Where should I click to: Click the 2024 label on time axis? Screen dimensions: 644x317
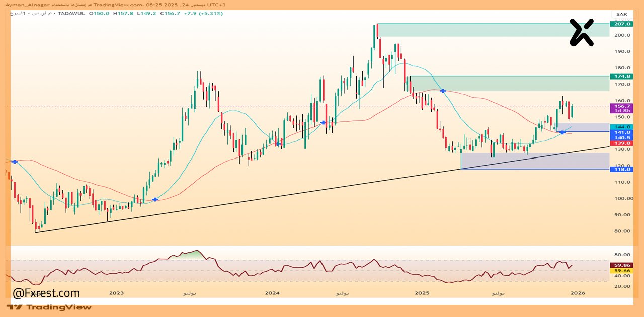pos(272,293)
